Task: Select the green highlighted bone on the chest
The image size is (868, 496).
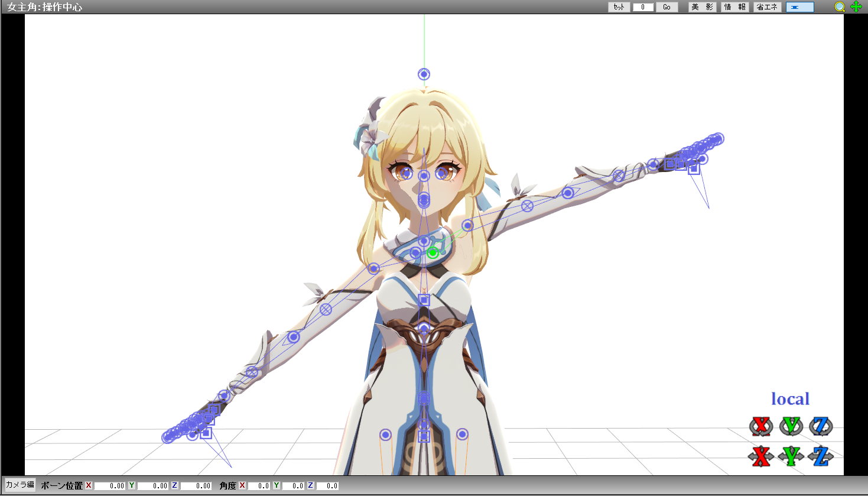Action: click(x=433, y=253)
